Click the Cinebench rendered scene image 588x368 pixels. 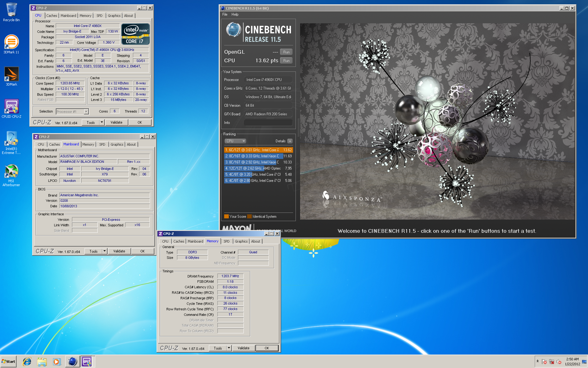click(x=437, y=121)
